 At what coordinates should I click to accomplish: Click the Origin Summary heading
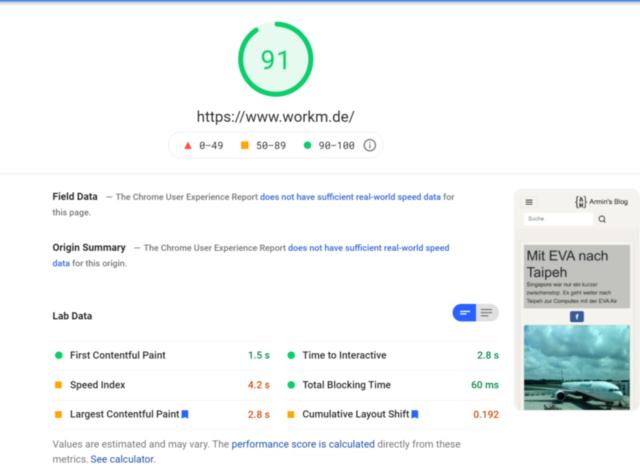point(89,247)
